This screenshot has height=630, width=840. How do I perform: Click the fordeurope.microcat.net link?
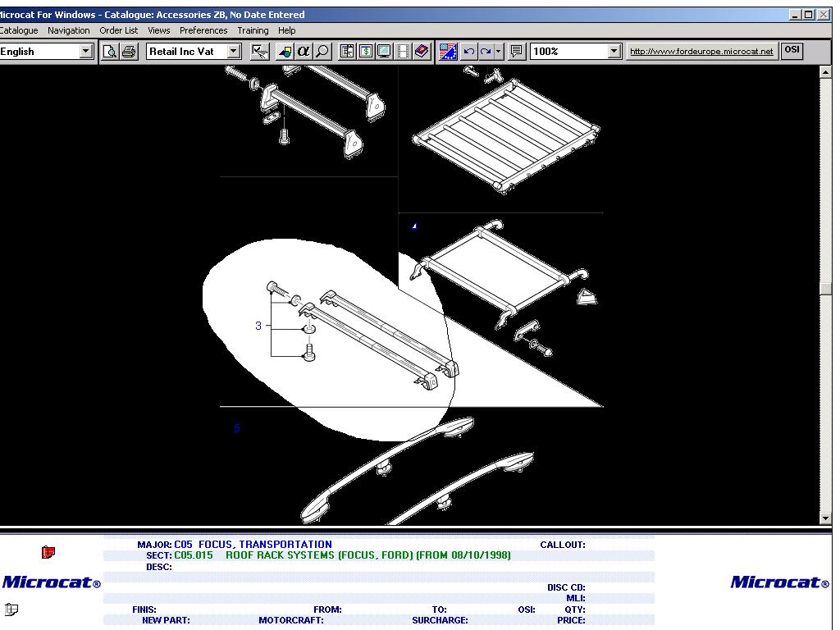(x=701, y=52)
